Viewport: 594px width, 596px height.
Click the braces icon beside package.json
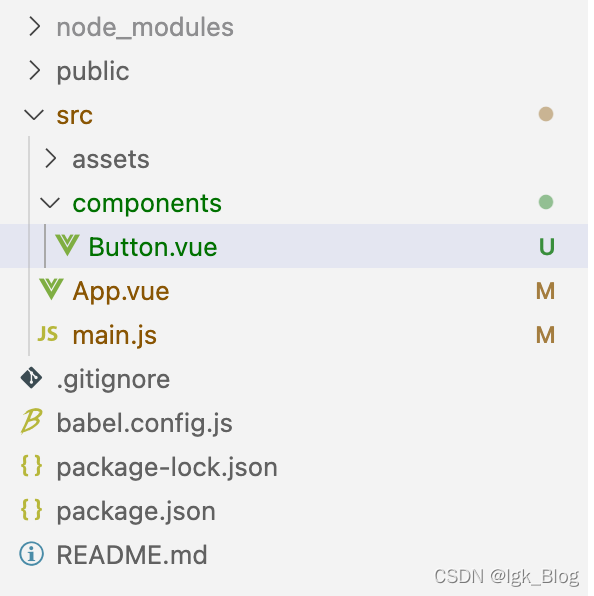(32, 510)
